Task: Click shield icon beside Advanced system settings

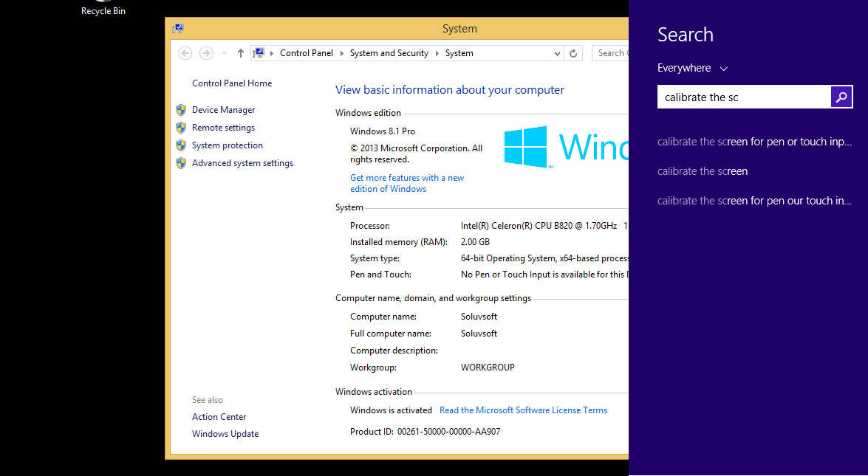Action: (x=181, y=163)
